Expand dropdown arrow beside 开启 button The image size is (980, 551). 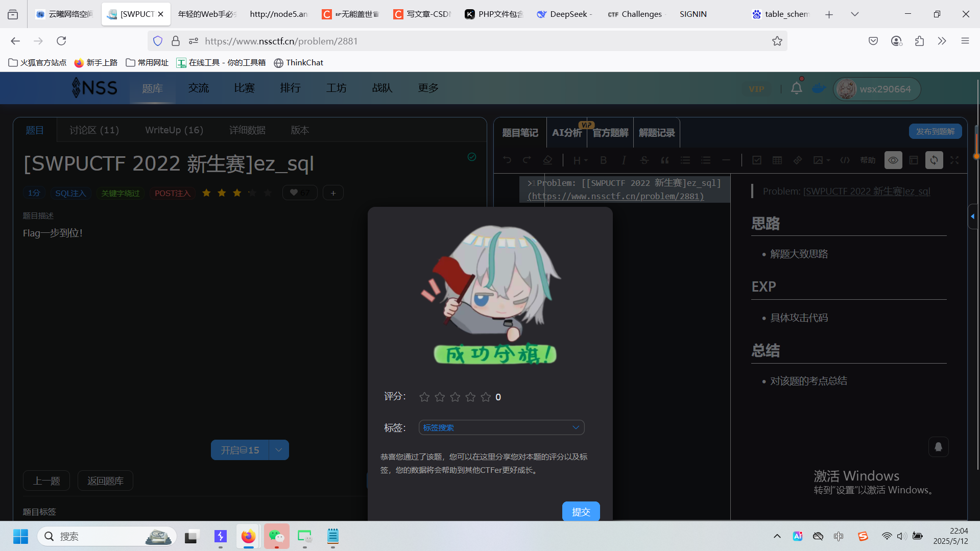(x=279, y=450)
